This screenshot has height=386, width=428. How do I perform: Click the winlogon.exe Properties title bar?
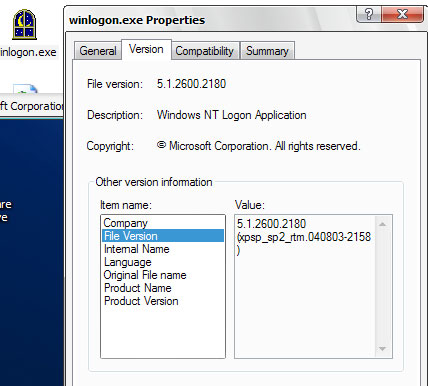(210, 20)
